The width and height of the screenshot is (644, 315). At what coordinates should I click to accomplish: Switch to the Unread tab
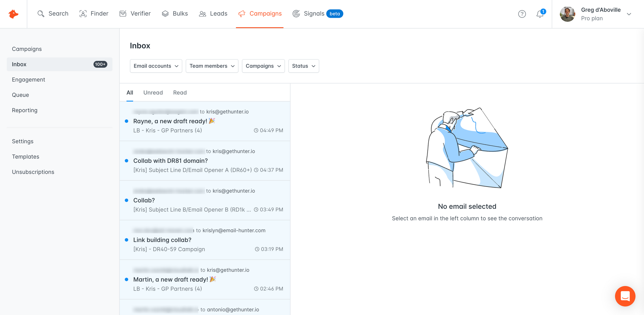coord(153,93)
